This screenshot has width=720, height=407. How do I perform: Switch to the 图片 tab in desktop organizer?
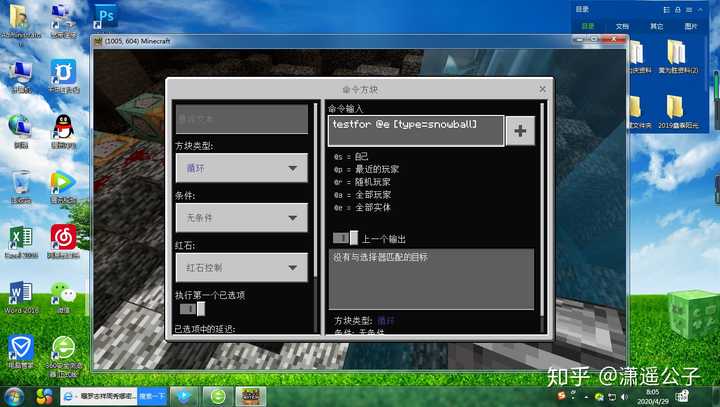coord(691,26)
